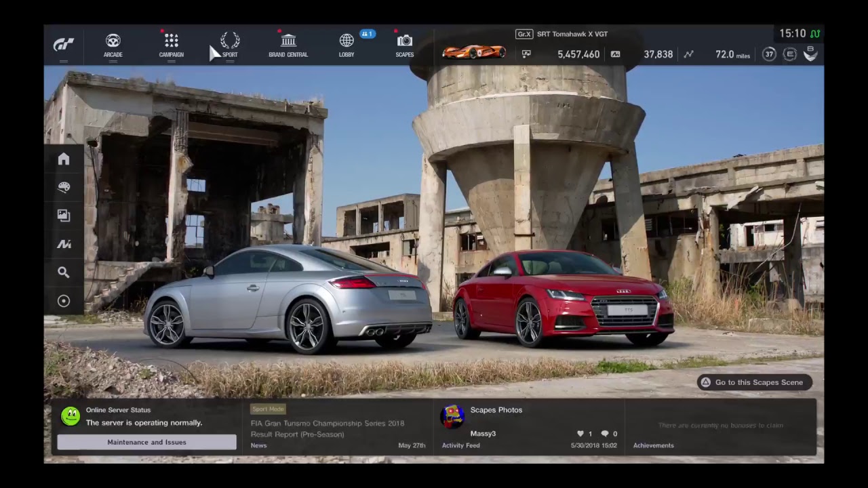Open Brand Central building icon
Viewport: 868px width, 488px height.
tap(288, 41)
